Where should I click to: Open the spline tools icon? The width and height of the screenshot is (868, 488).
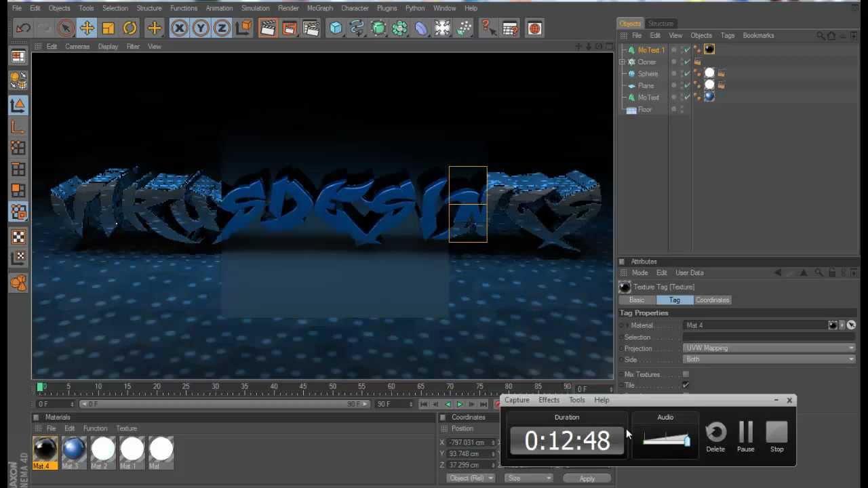coord(357,28)
